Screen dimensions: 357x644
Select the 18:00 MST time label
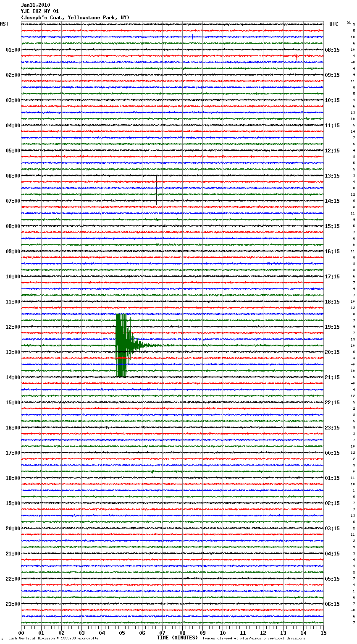click(13, 478)
